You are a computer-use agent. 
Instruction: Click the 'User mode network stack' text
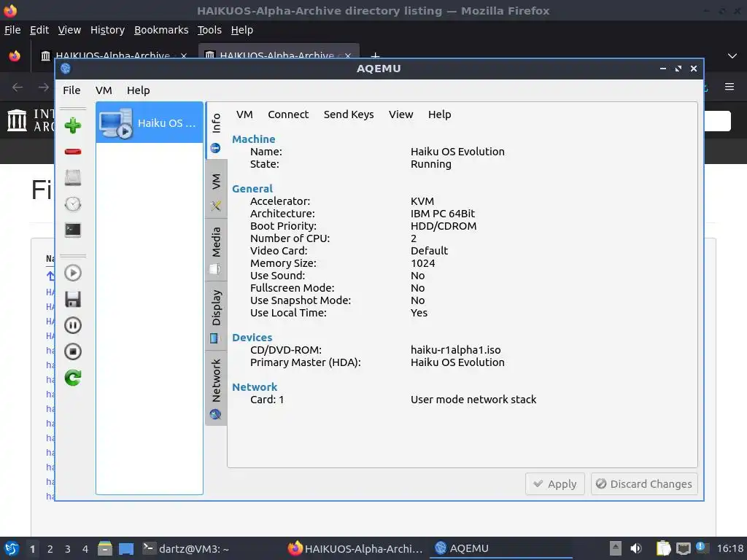coord(473,400)
